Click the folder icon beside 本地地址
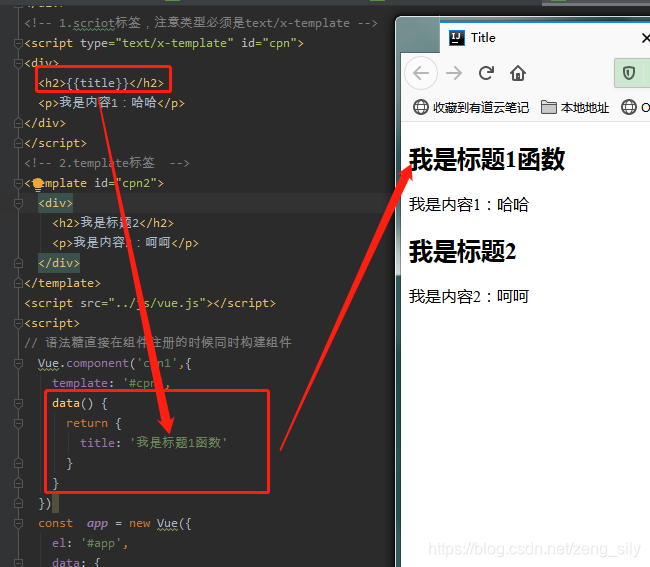This screenshot has height=567, width=650. [x=549, y=107]
